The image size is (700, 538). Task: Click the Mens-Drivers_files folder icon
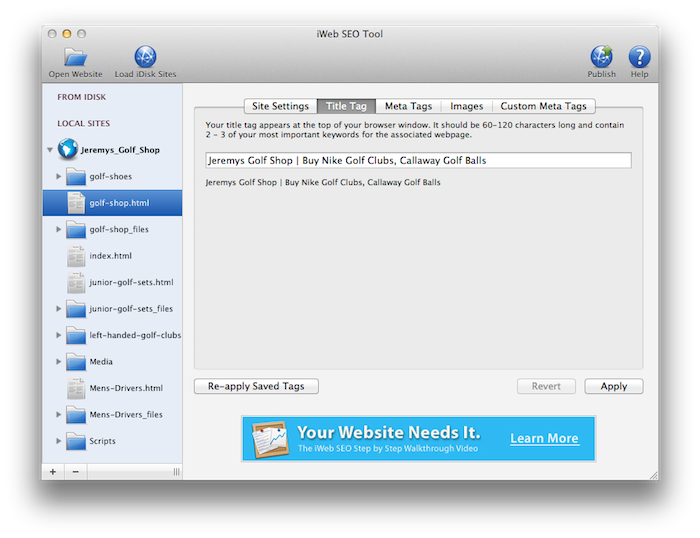pos(76,415)
